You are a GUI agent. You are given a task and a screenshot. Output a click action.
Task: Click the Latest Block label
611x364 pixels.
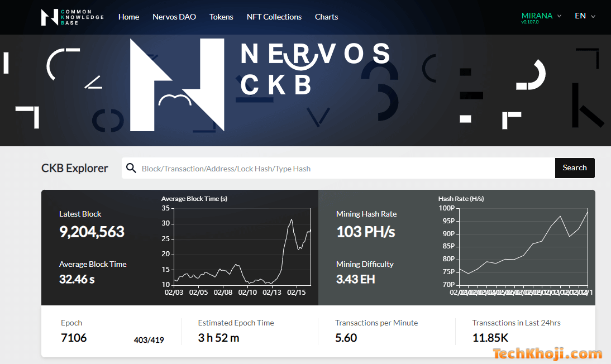80,214
